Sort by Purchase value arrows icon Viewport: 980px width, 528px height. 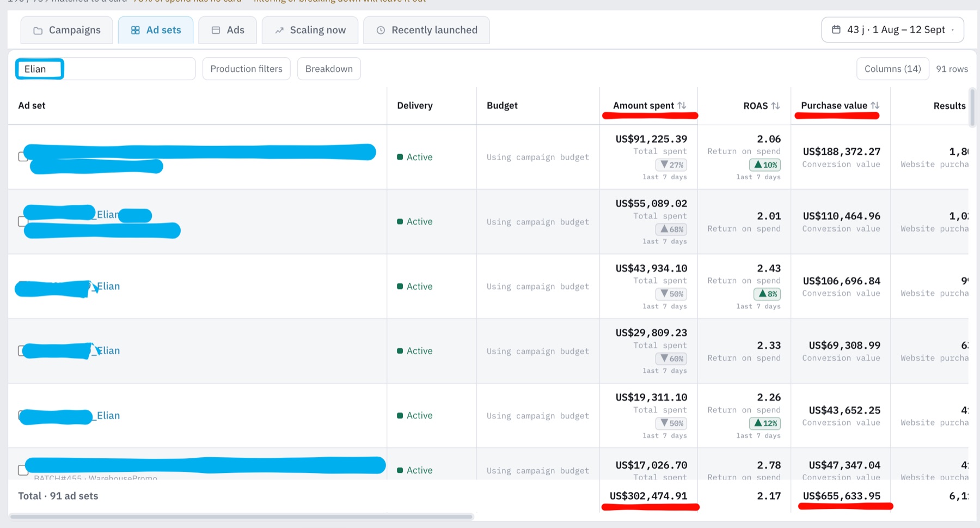875,105
